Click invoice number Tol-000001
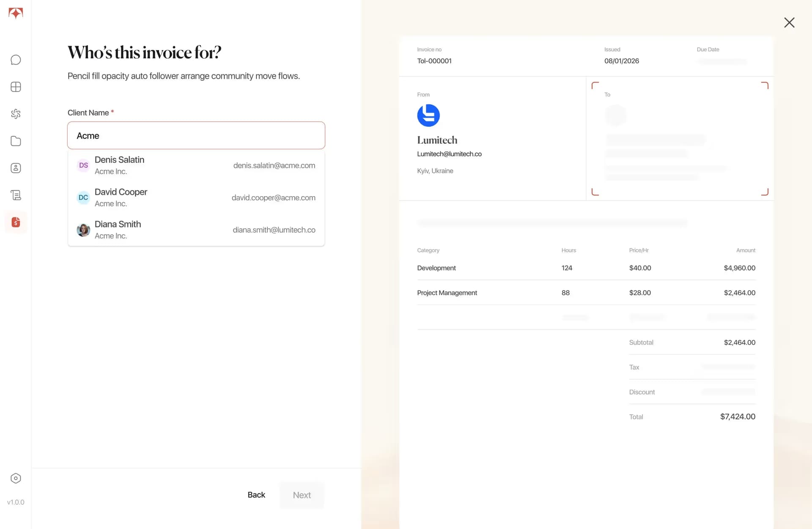The height and width of the screenshot is (529, 812). pyautogui.click(x=434, y=61)
